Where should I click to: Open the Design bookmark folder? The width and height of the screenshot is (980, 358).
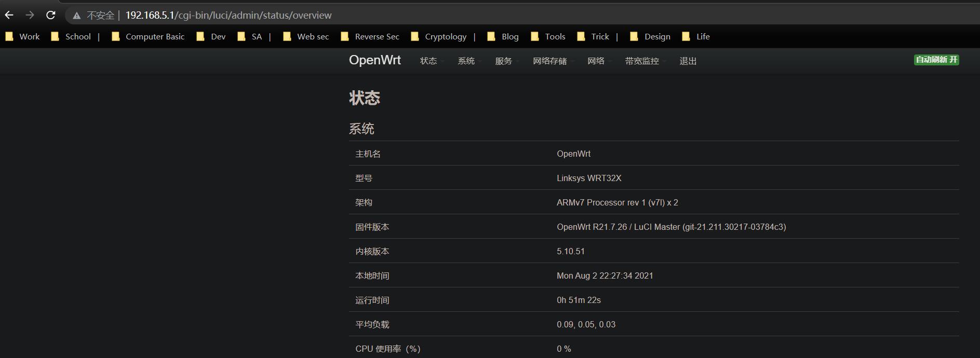point(650,36)
